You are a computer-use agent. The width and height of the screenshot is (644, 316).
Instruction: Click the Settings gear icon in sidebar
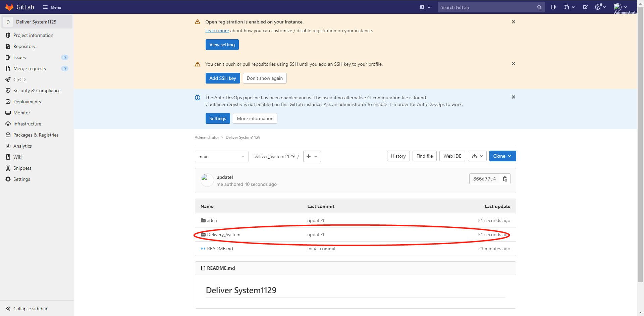point(8,179)
